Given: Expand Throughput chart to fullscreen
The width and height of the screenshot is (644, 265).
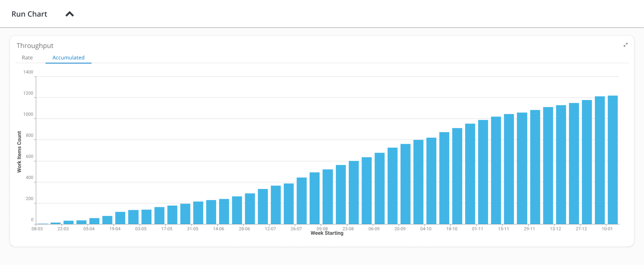Looking at the screenshot, I should pyautogui.click(x=625, y=45).
